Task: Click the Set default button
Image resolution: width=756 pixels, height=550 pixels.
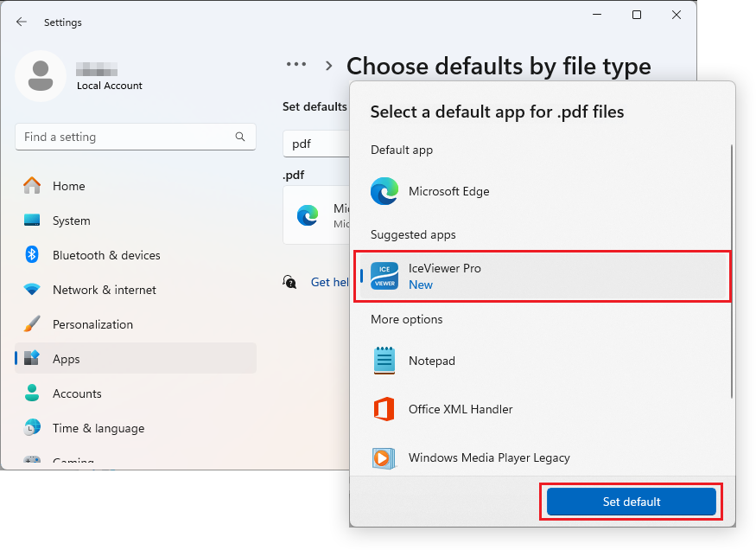Action: (631, 502)
